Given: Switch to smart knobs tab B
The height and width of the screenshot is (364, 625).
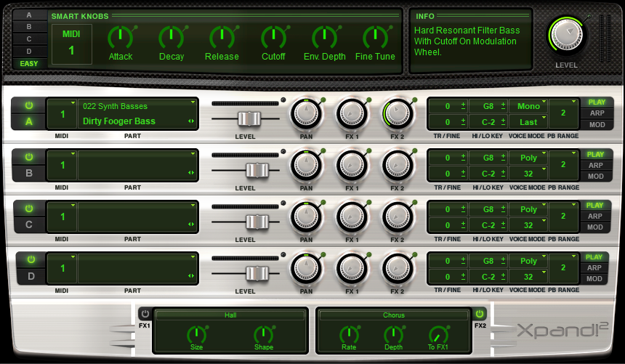Looking at the screenshot, I should 29,27.
